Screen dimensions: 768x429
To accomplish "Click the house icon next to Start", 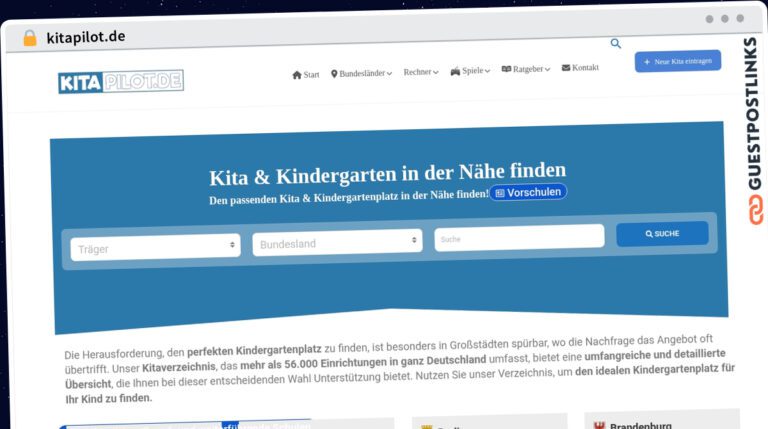I will click(297, 75).
